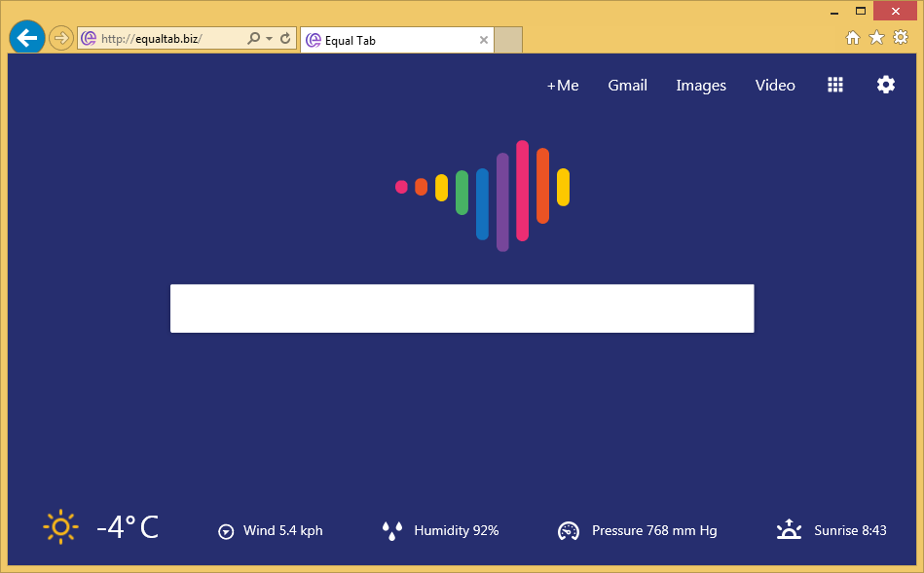Select the Equal Tab browser tab
Screen dimensions: 924x573
(389, 41)
